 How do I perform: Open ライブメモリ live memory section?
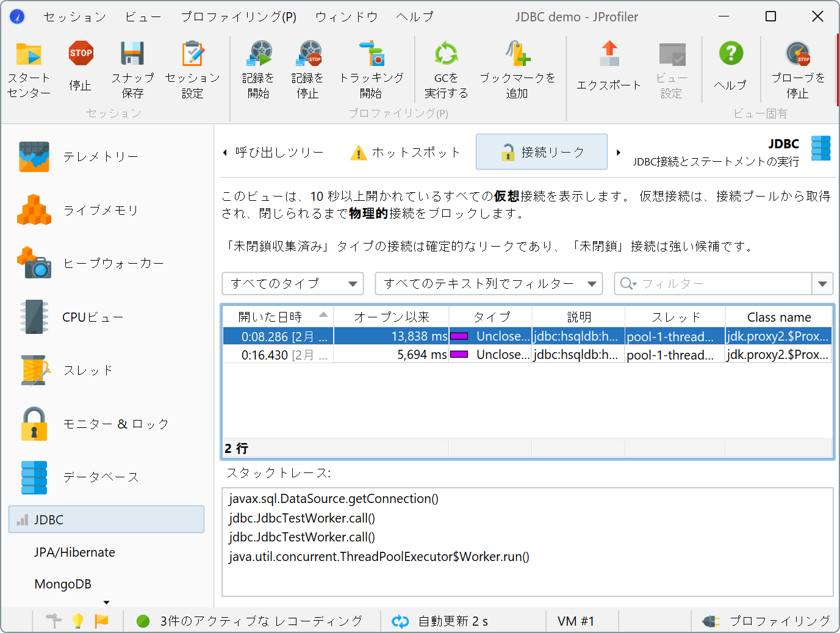(107, 210)
